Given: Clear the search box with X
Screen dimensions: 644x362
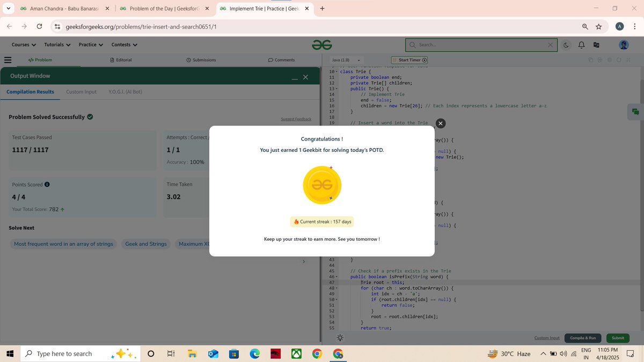Looking at the screenshot, I should click(550, 45).
